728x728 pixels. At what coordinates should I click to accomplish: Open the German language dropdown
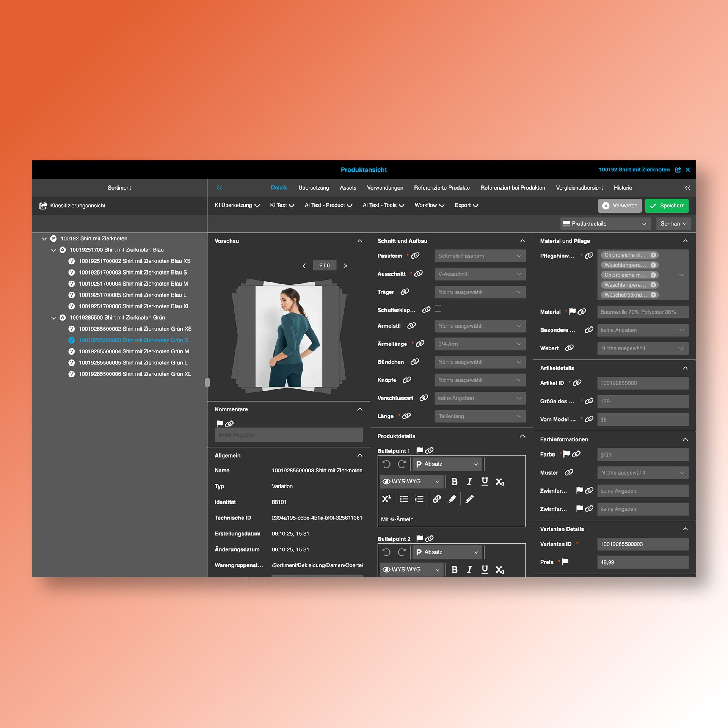click(673, 224)
